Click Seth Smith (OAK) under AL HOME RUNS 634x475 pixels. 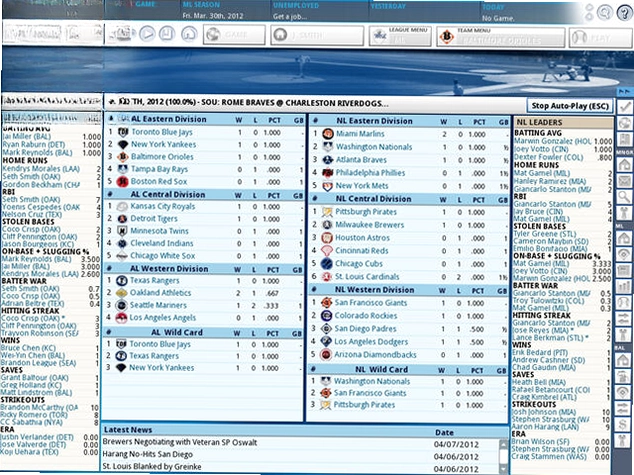pyautogui.click(x=31, y=177)
